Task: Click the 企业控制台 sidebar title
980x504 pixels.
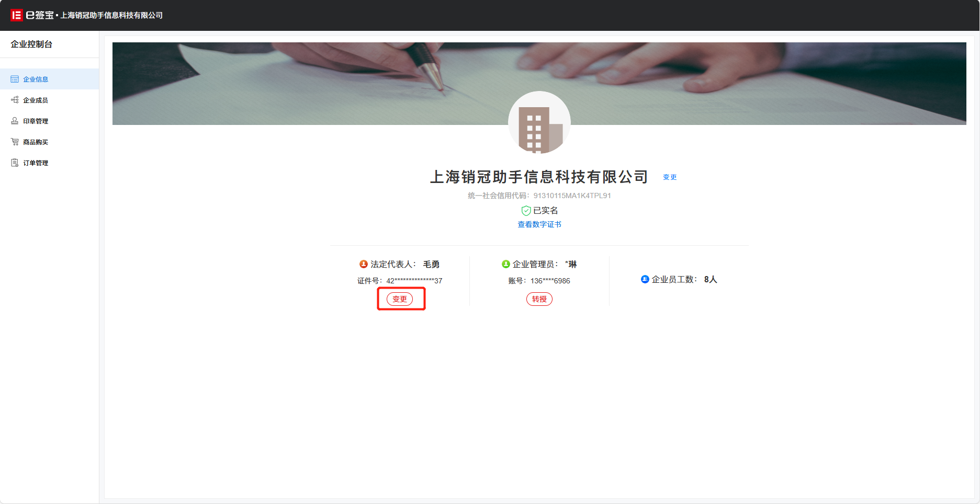Action: click(31, 44)
